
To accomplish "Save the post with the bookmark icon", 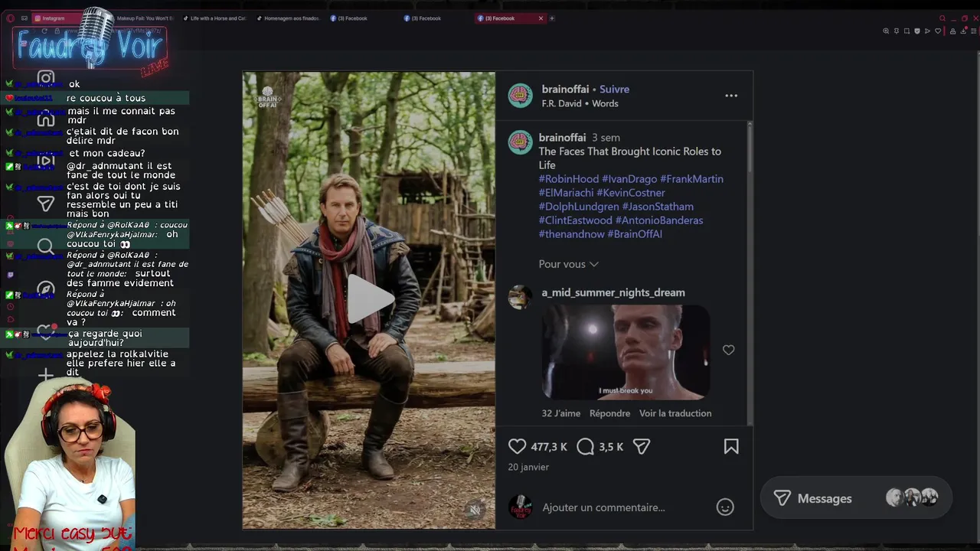I will pos(731,447).
